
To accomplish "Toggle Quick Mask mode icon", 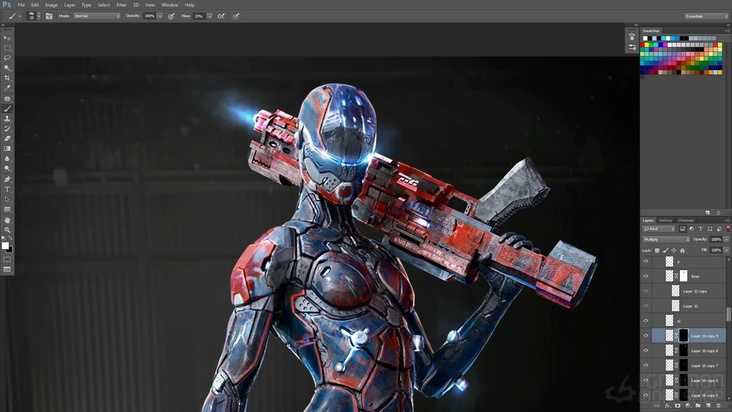I will [x=7, y=259].
